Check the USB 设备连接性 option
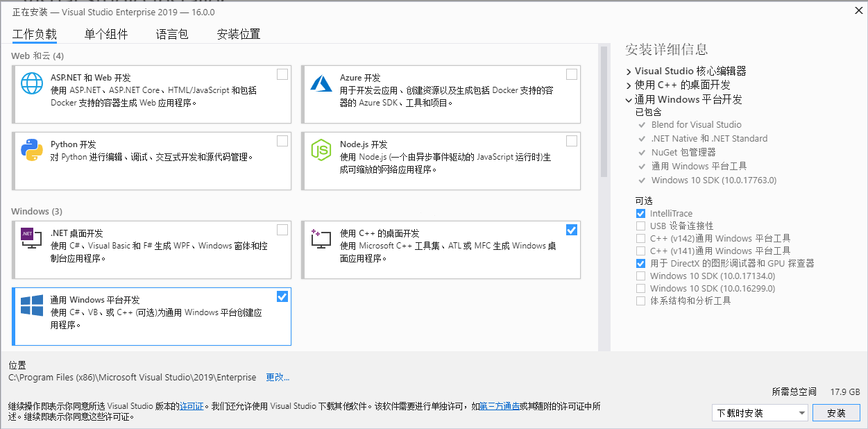The width and height of the screenshot is (868, 429). 641,226
